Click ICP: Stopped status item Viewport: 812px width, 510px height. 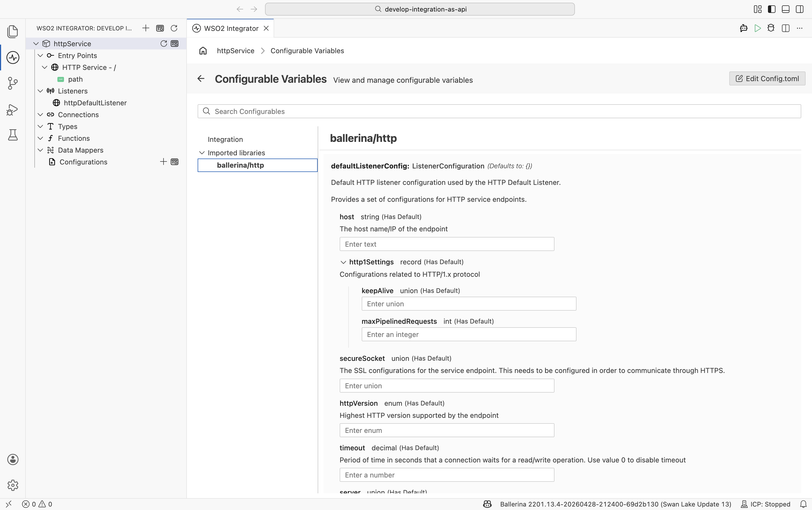click(x=766, y=504)
